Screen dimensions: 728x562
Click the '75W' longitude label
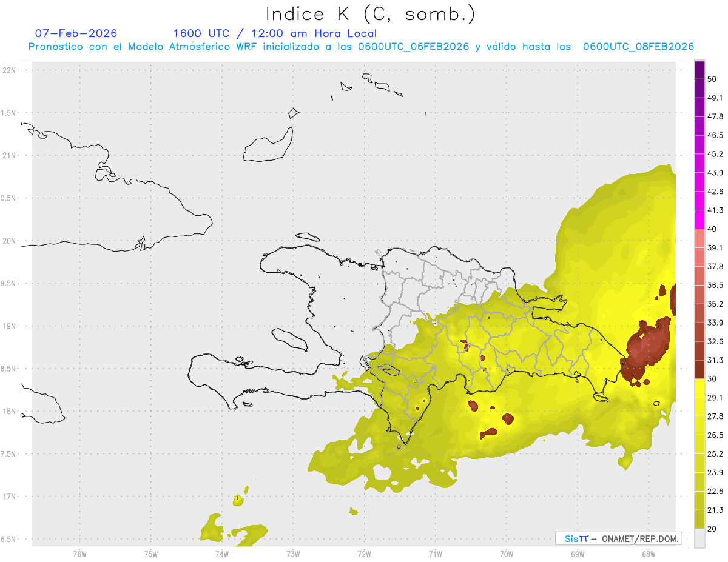point(151,554)
